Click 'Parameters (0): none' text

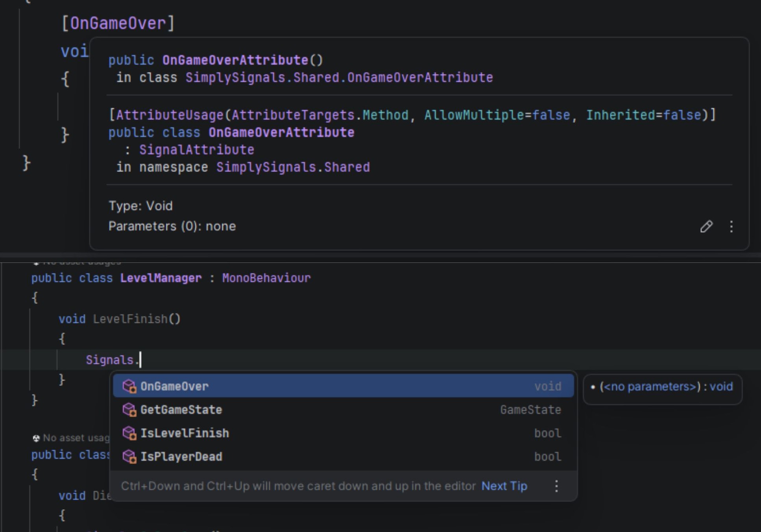[172, 226]
